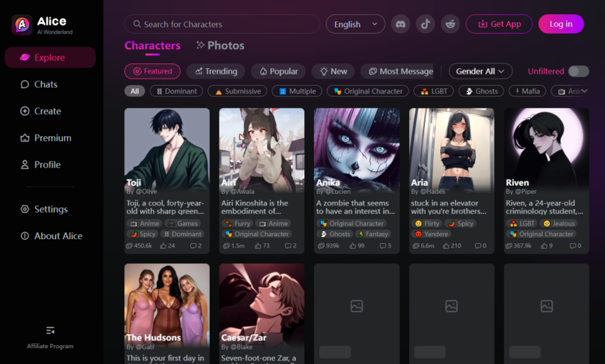Expand the category tags row chevron
This screenshot has width=605, height=364.
coord(584,91)
